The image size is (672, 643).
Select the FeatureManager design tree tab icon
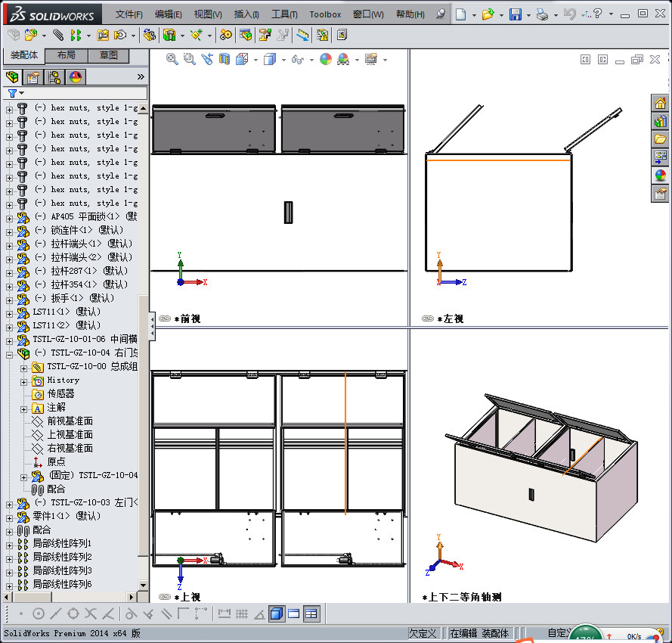tap(12, 76)
